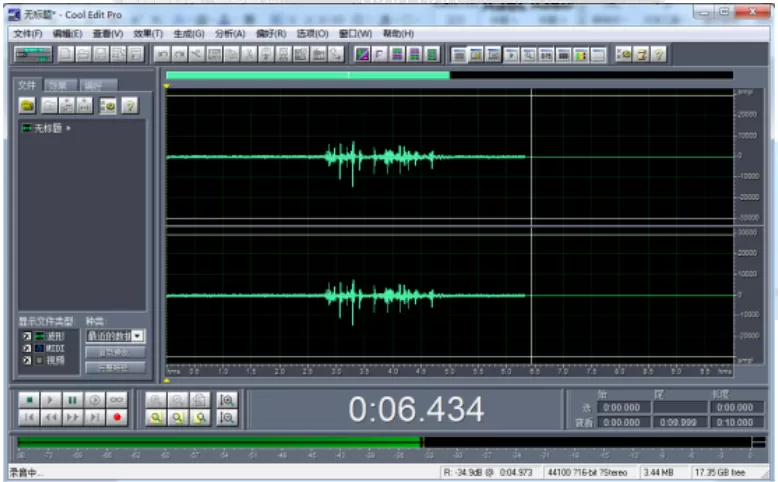The image size is (778, 482).
Task: Click the Play button in transport controls
Action: (50, 400)
